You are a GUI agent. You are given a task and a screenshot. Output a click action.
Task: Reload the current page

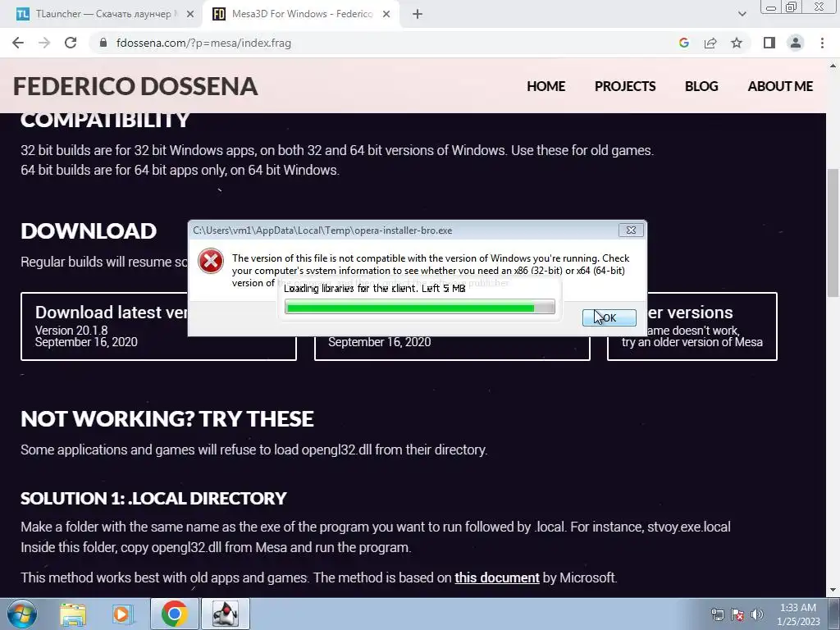tap(71, 43)
